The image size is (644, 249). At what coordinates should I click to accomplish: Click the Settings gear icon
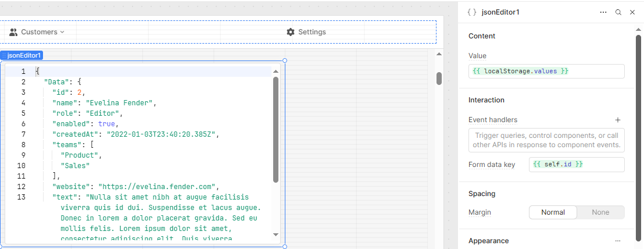click(x=291, y=32)
